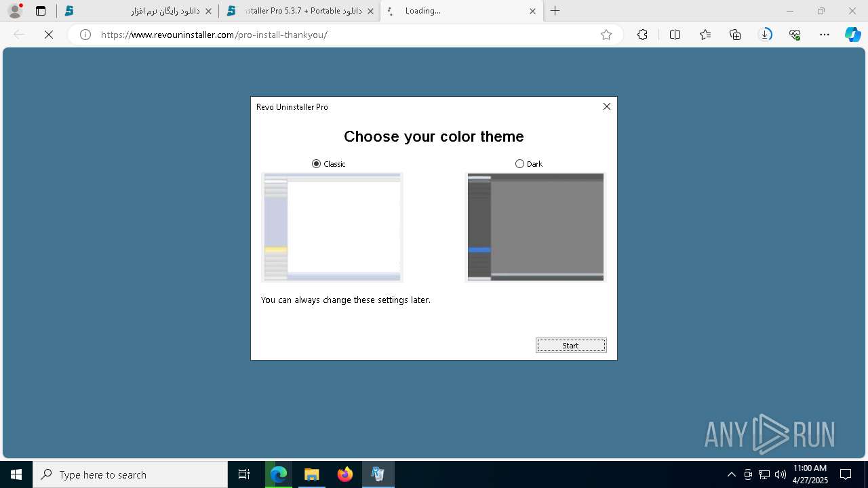Switch to the Uninstaller Pro 5.3.7 + Portable tab
The image size is (868, 488).
pos(299,11)
